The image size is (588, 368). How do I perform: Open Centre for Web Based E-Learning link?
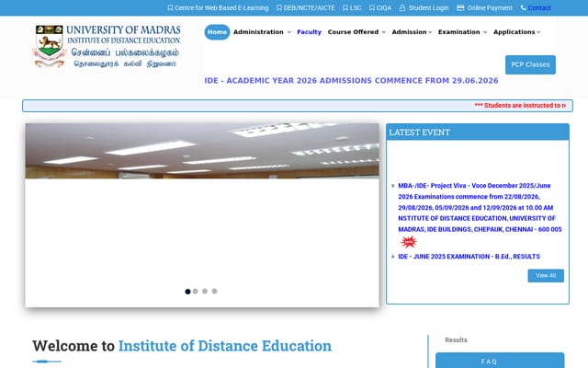click(x=221, y=8)
